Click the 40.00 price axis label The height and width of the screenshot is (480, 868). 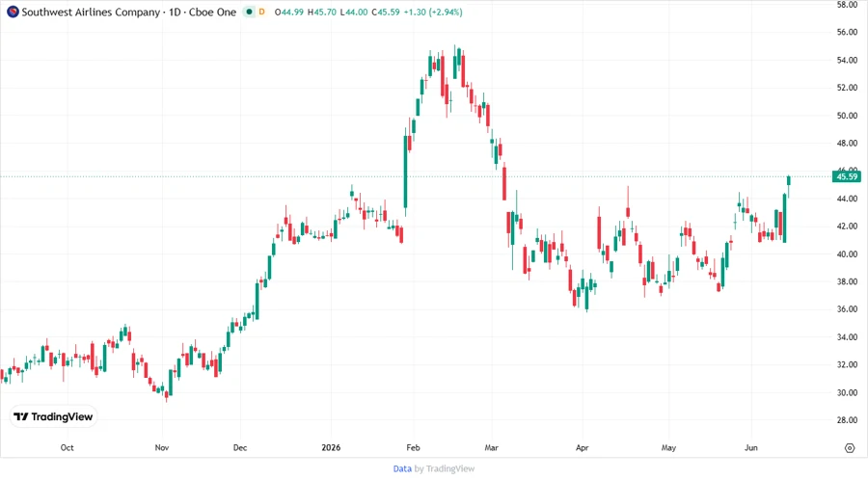pos(847,254)
